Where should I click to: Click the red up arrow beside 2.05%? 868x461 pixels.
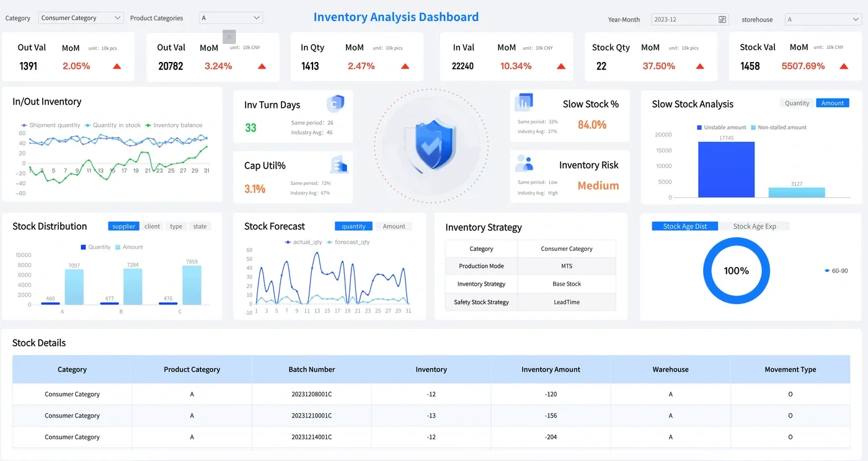click(x=117, y=66)
